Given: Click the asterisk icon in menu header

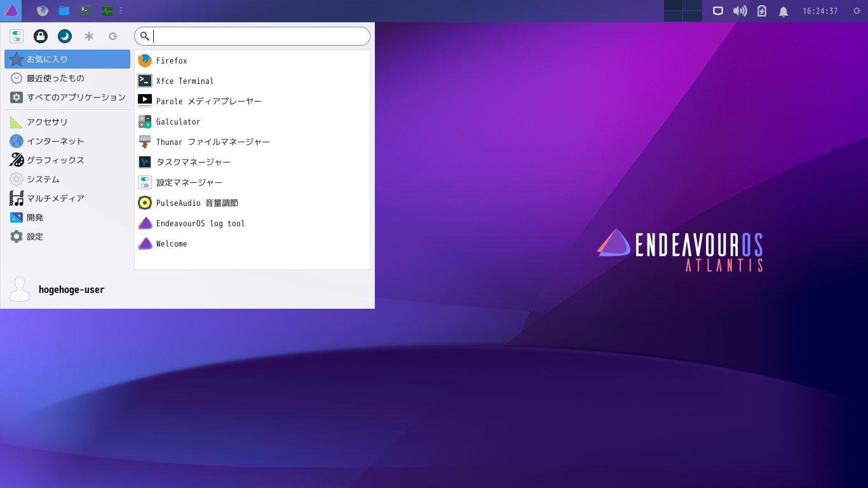Looking at the screenshot, I should click(89, 36).
